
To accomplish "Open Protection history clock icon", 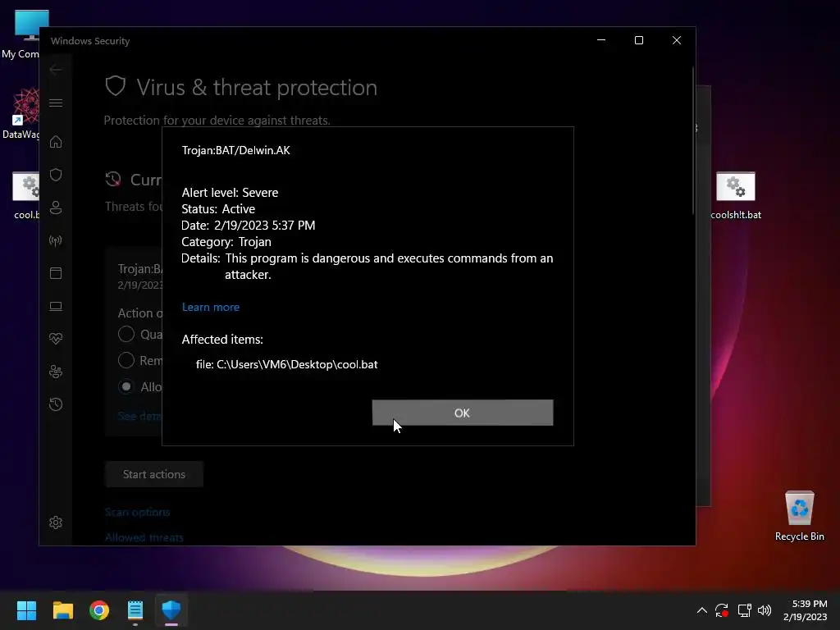I will click(56, 404).
